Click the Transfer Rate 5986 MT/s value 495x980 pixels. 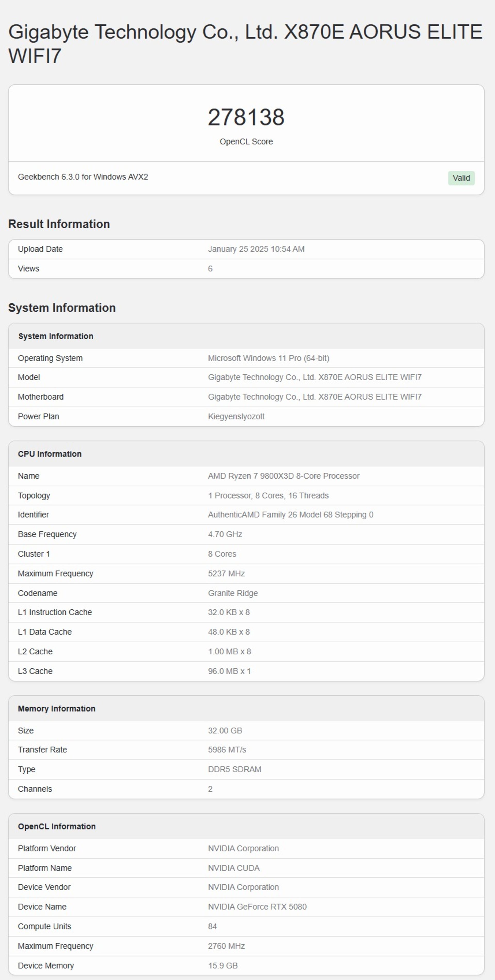pyautogui.click(x=227, y=750)
